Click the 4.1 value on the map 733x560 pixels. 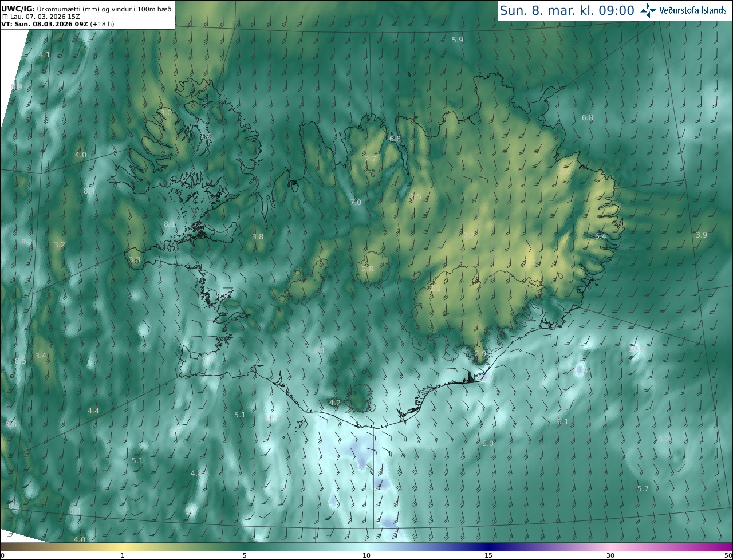tap(45, 55)
